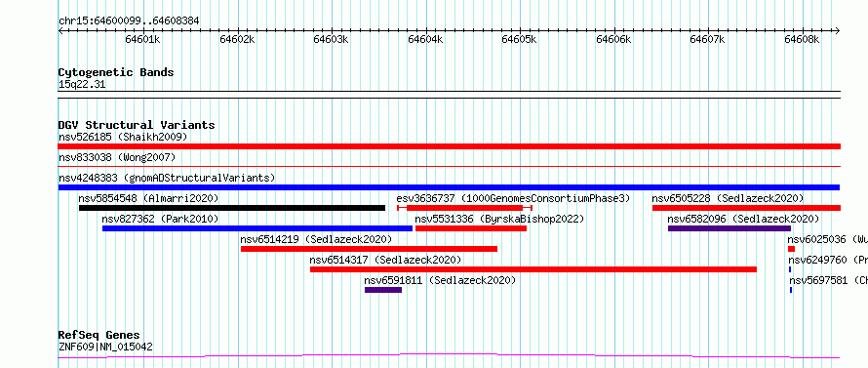Click the ZNF609|NM_015042 gene label
868x368 pixels.
pyautogui.click(x=105, y=347)
